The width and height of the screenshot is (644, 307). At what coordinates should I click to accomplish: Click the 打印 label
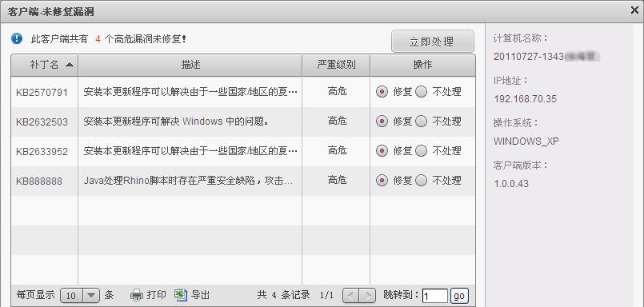(x=157, y=295)
